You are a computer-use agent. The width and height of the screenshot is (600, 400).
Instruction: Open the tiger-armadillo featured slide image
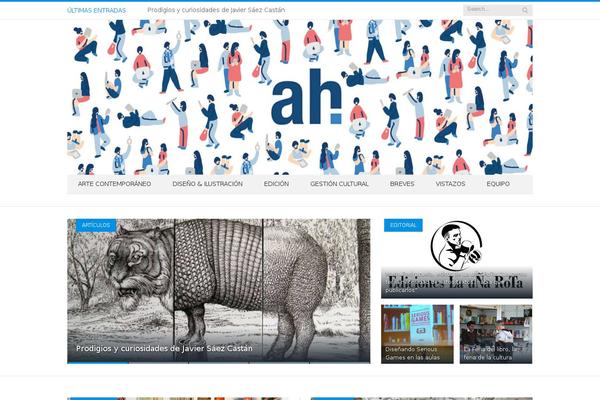point(218,291)
